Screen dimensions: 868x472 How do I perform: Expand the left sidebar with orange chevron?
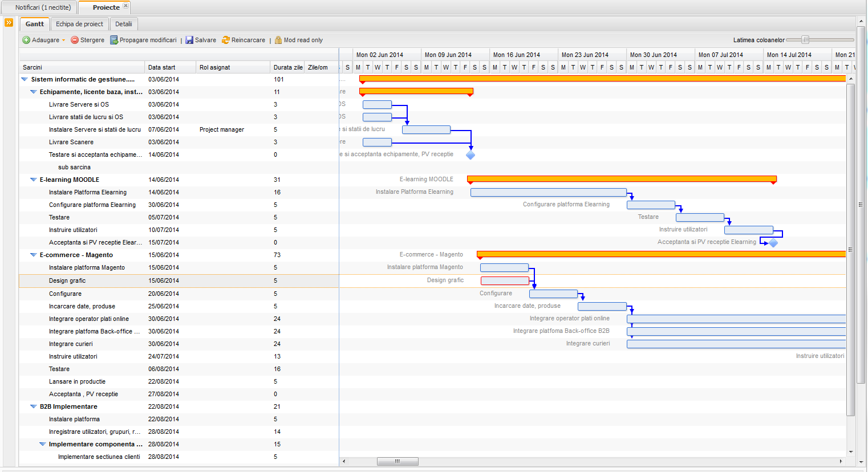(x=9, y=23)
